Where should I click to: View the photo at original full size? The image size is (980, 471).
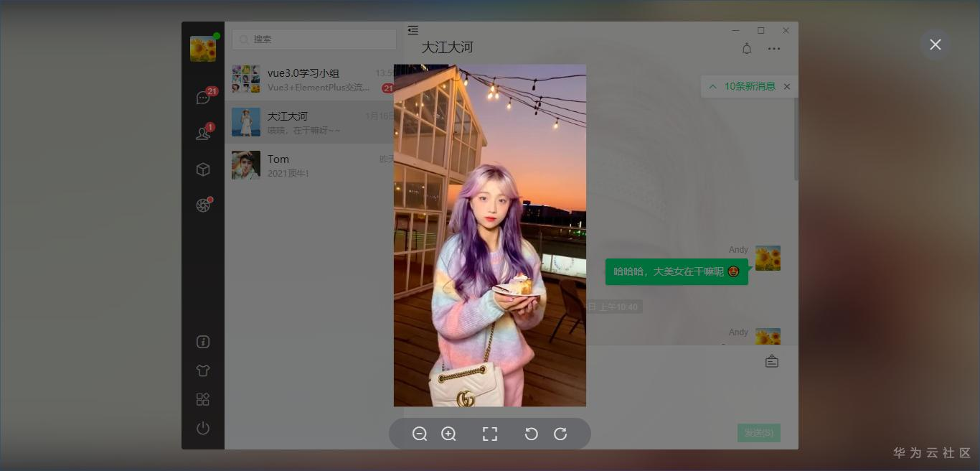490,434
